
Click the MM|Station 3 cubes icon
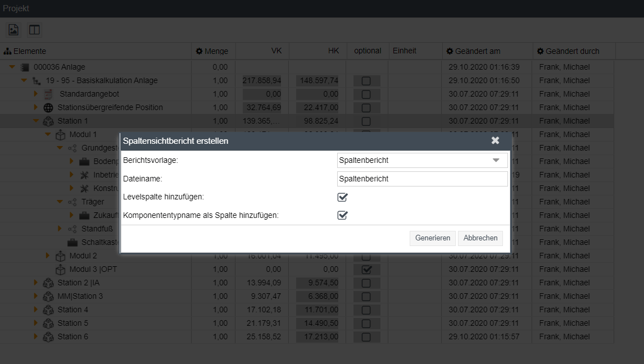pyautogui.click(x=48, y=297)
